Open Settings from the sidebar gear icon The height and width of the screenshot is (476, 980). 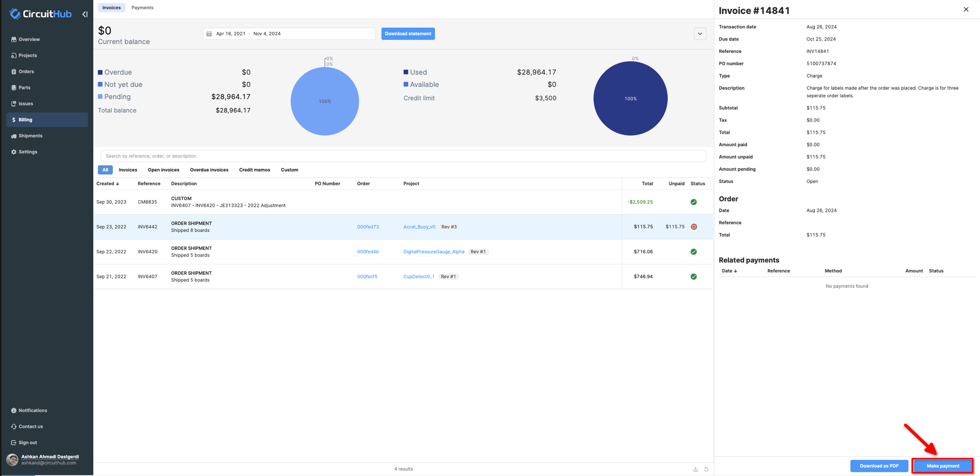14,152
